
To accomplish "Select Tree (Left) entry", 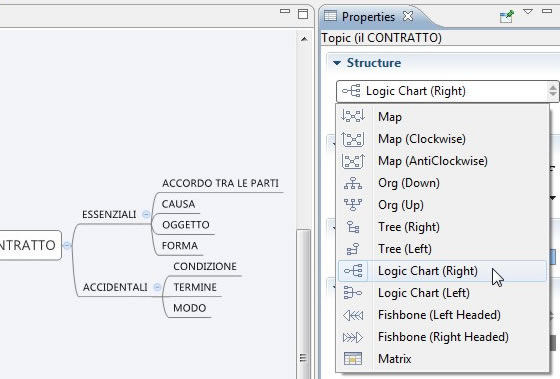I will (442, 249).
